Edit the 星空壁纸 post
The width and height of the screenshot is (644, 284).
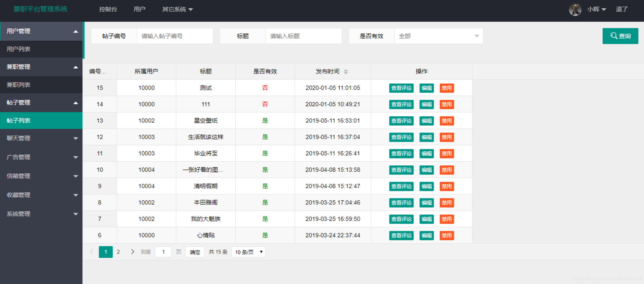(427, 121)
